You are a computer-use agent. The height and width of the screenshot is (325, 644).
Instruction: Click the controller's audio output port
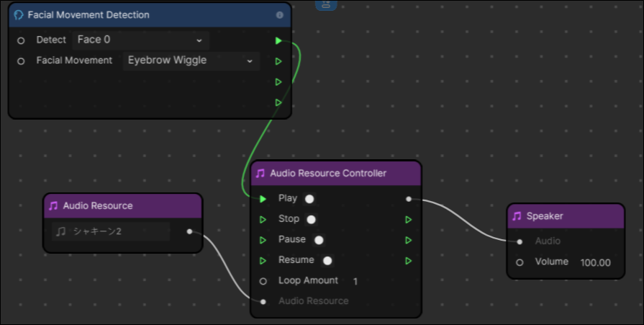pyautogui.click(x=409, y=199)
